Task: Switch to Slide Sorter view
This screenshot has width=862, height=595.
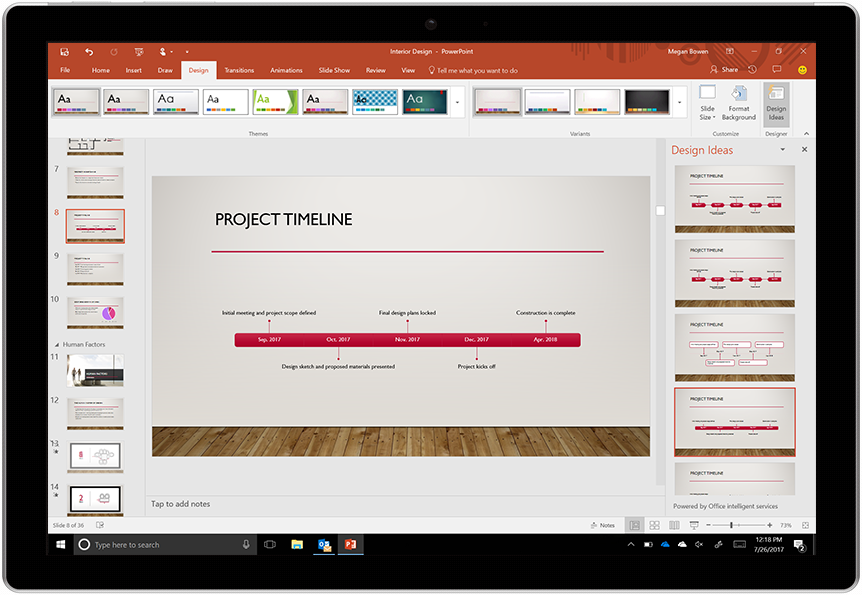Action: click(x=654, y=524)
